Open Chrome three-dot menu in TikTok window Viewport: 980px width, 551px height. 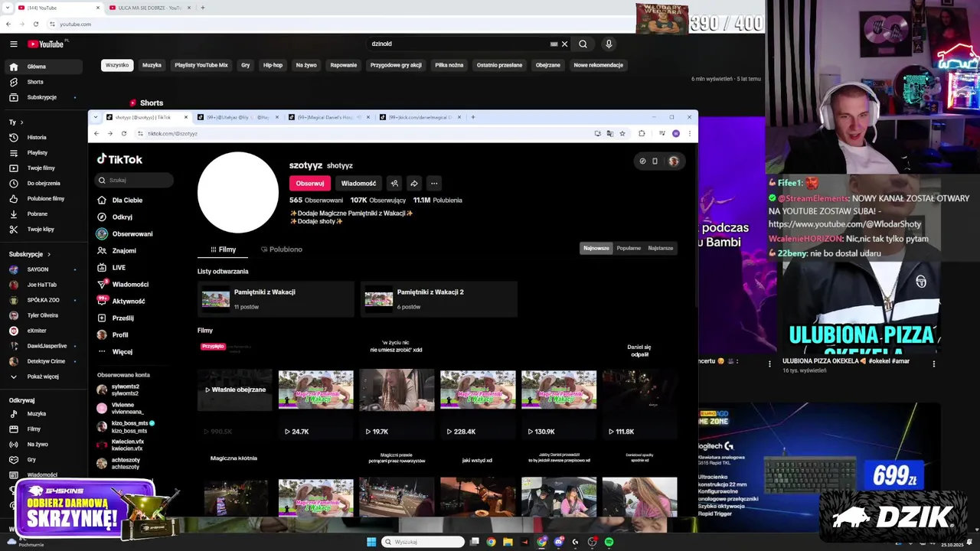(689, 134)
